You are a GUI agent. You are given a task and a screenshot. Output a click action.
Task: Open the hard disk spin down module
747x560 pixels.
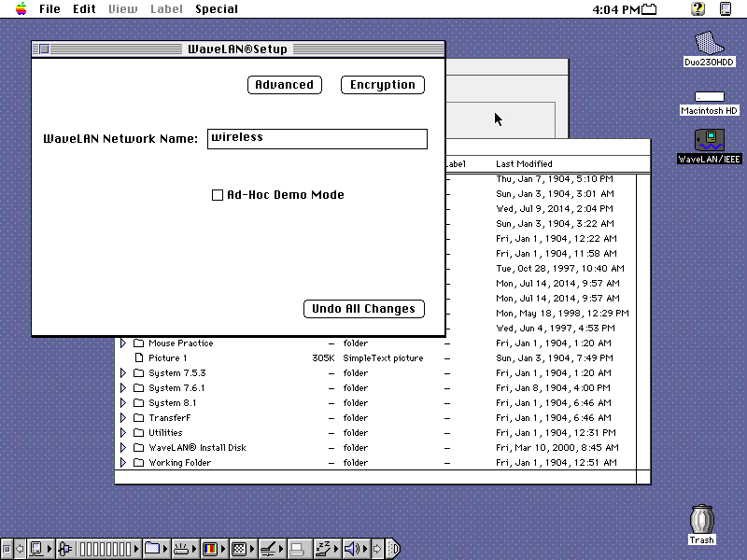[185, 549]
